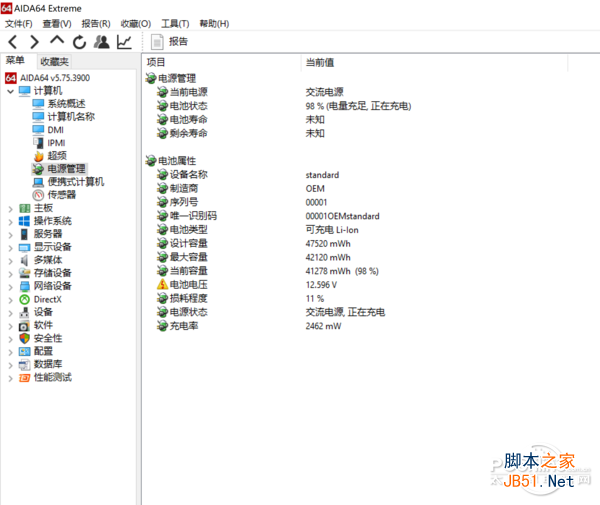The image size is (600, 505).
Task: Open the user manager icon in toolbar
Action: [102, 42]
